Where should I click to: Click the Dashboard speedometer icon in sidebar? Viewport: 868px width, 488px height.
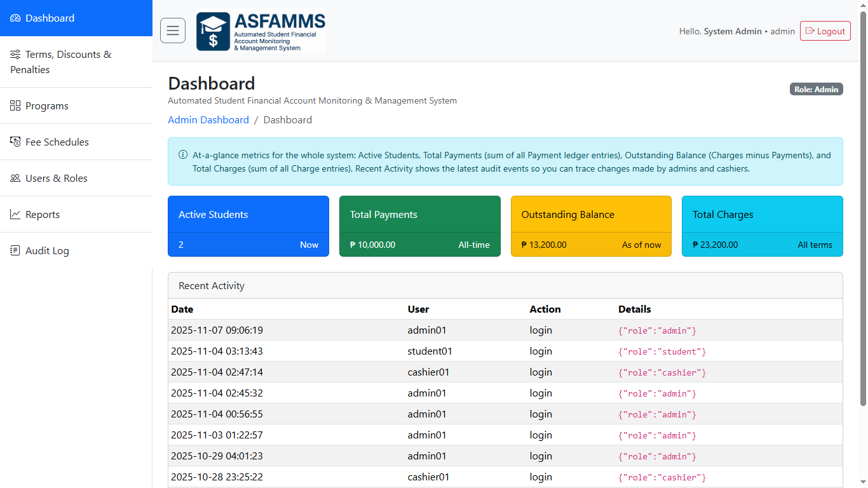(15, 18)
